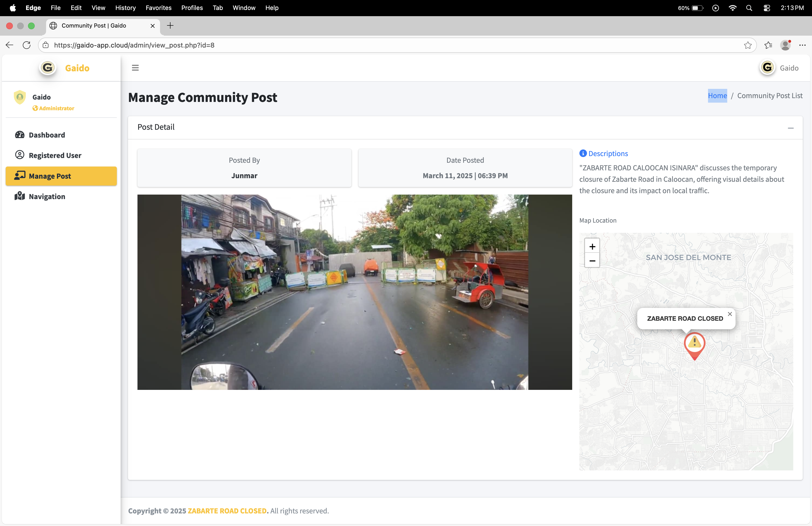The height and width of the screenshot is (526, 812).
Task: Click the Registered User person icon
Action: pyautogui.click(x=20, y=155)
